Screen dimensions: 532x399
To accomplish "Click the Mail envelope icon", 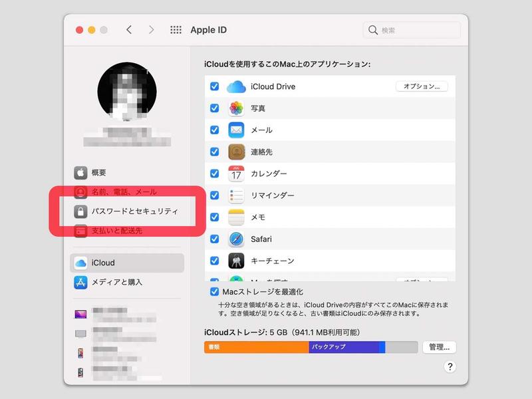I will coord(236,130).
